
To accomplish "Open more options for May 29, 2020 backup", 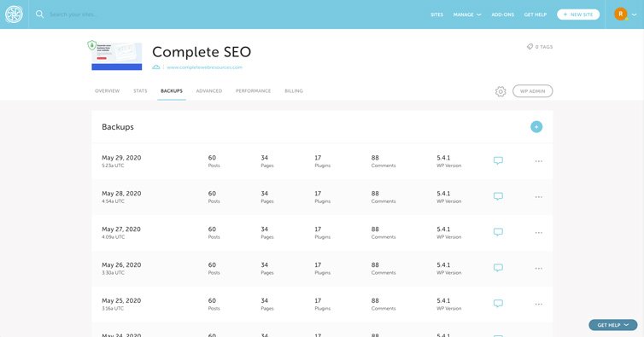I will [x=538, y=161].
